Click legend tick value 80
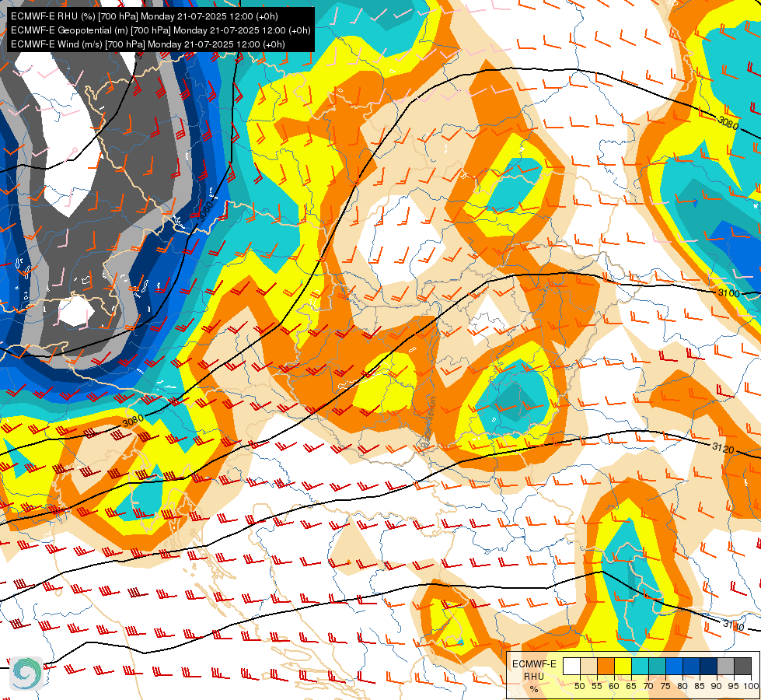 click(x=682, y=687)
